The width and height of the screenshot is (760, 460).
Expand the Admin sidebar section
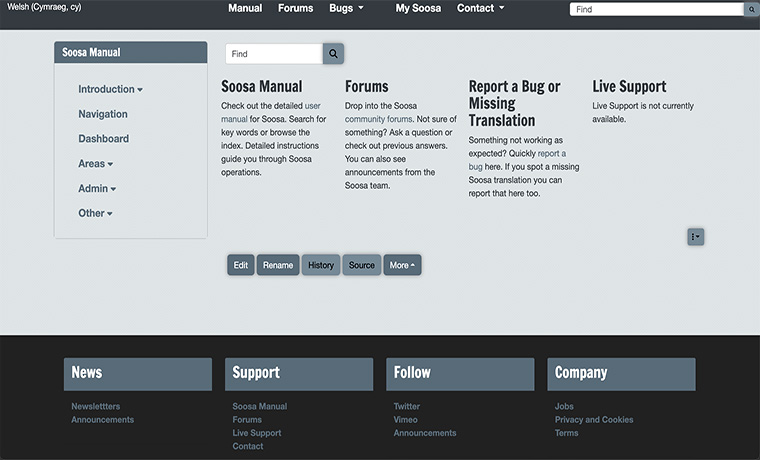[97, 189]
